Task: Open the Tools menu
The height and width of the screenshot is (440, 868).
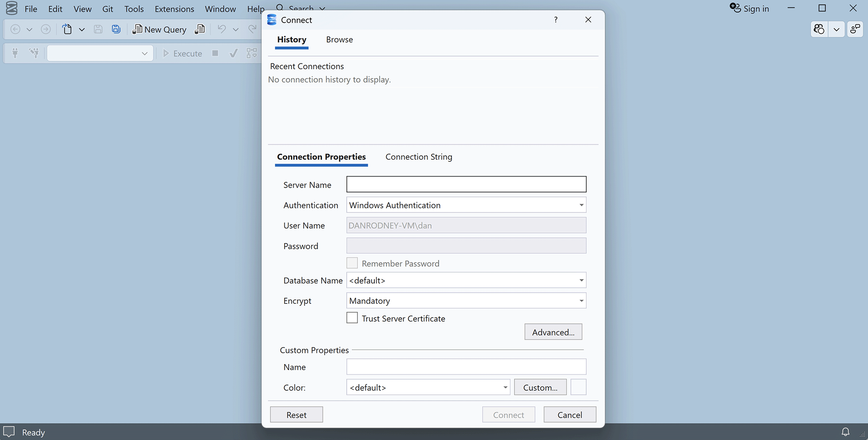Action: point(134,9)
